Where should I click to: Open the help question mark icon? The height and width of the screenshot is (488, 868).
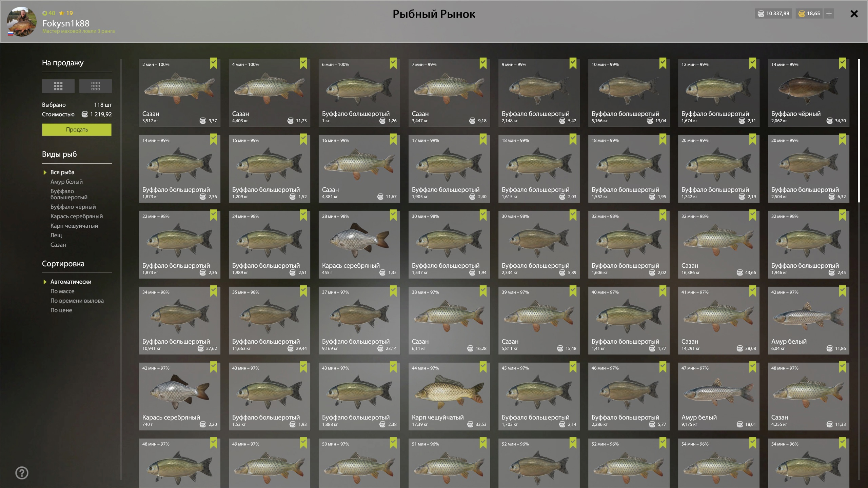[22, 473]
